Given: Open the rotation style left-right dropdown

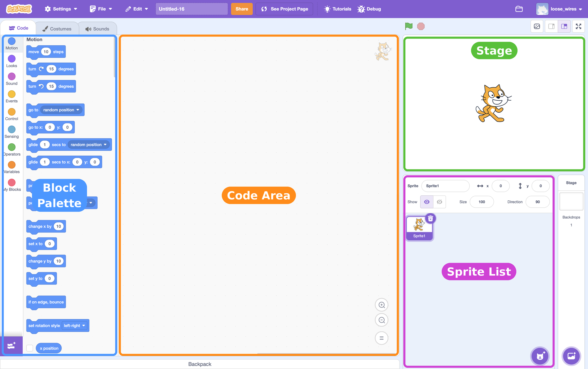Looking at the screenshot, I should [x=75, y=326].
